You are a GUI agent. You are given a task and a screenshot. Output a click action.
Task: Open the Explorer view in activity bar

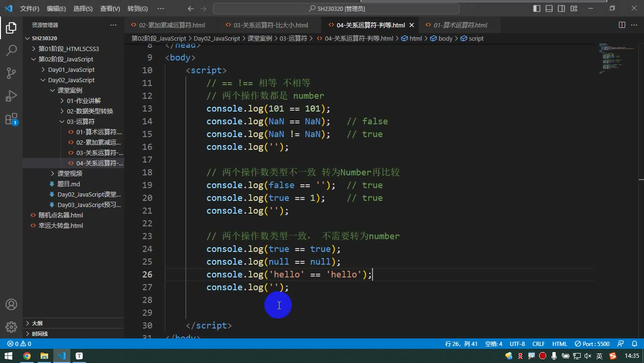pos(11,27)
